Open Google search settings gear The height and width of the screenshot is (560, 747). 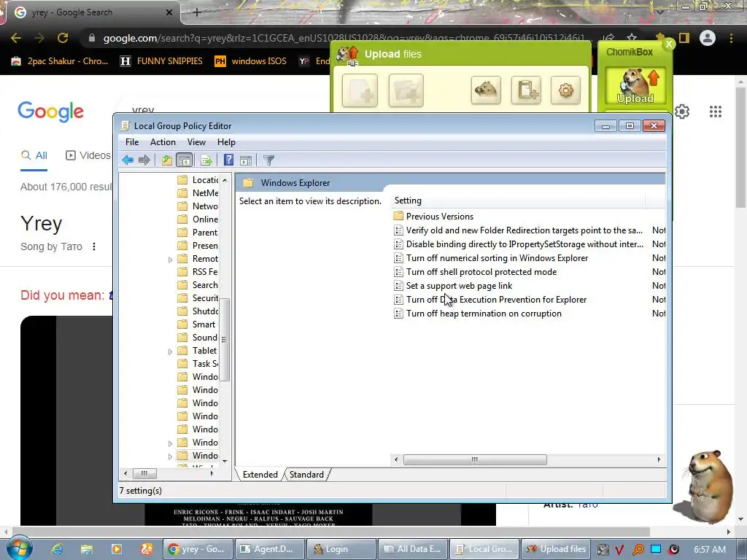click(x=682, y=112)
